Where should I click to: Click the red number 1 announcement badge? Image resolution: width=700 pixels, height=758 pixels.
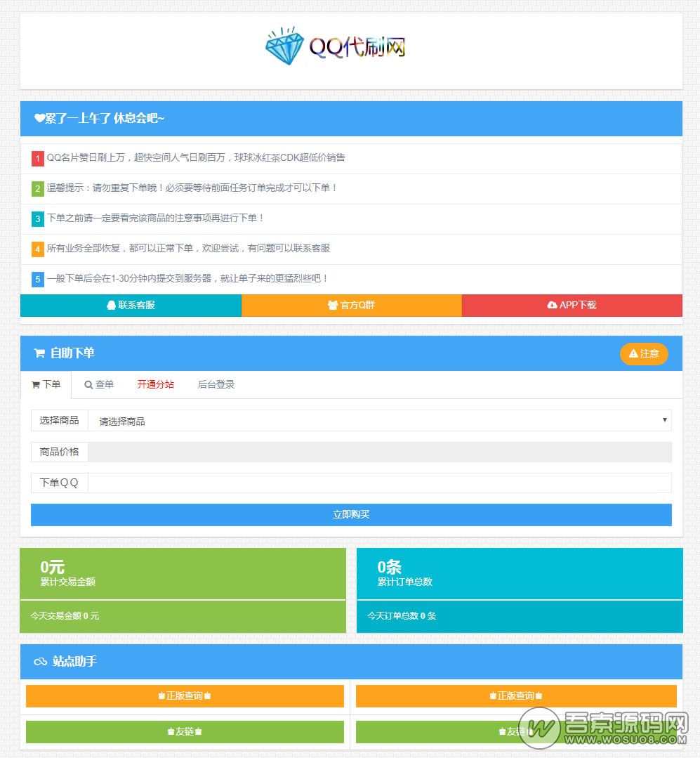pyautogui.click(x=38, y=159)
